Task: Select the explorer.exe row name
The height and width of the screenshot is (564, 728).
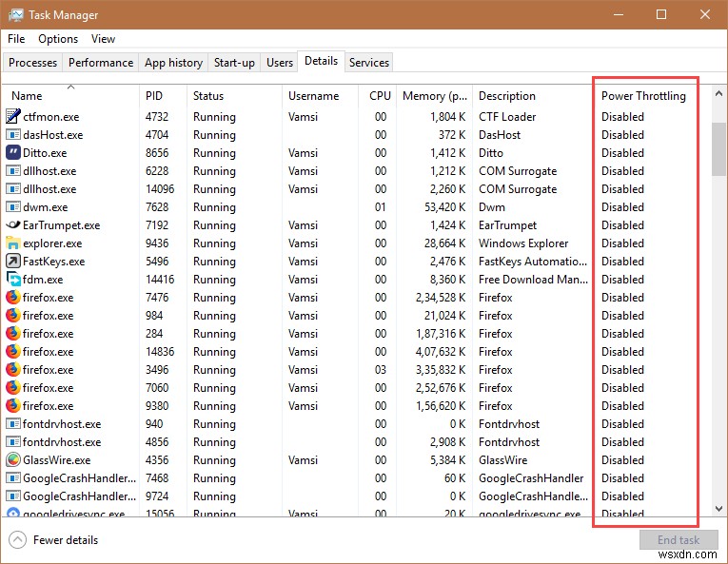Action: point(52,243)
